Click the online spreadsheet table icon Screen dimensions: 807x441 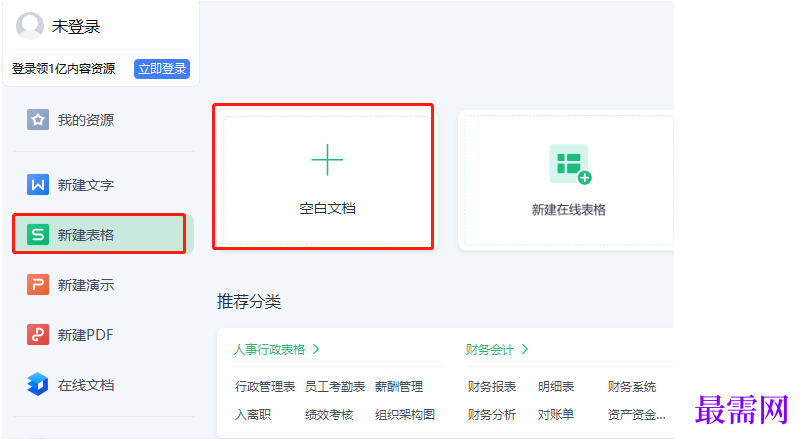[x=570, y=164]
